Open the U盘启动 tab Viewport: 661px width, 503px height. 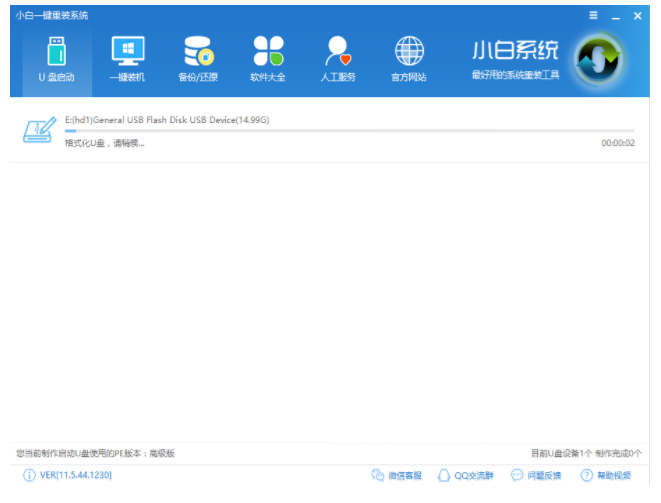click(x=56, y=58)
